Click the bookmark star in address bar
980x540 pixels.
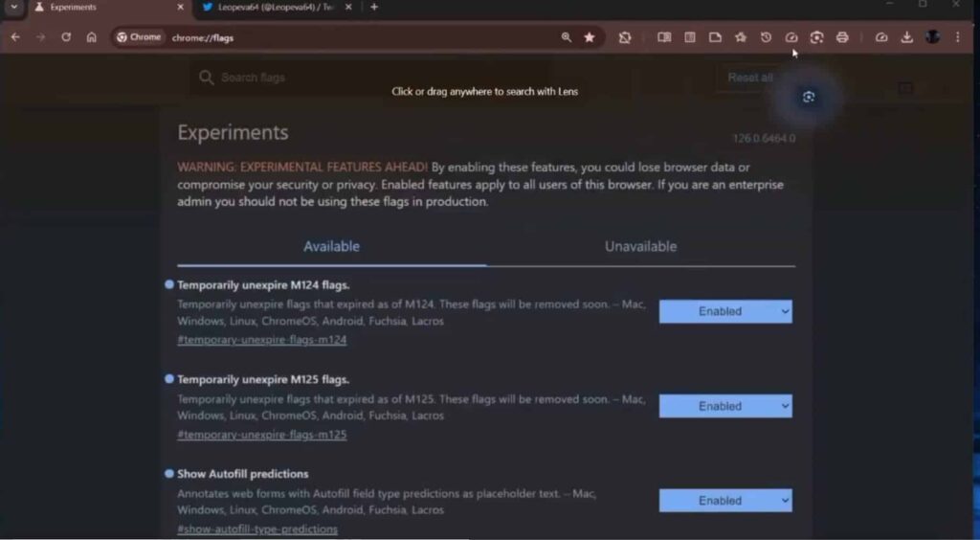click(590, 37)
